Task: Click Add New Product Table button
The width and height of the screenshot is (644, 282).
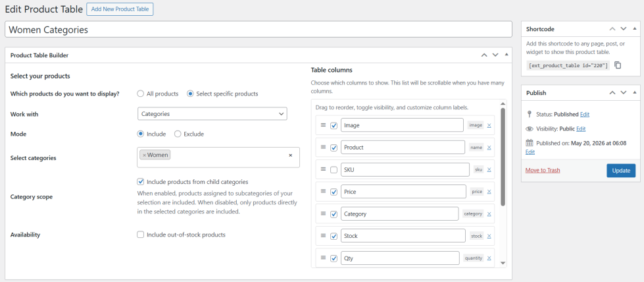Action: point(120,9)
